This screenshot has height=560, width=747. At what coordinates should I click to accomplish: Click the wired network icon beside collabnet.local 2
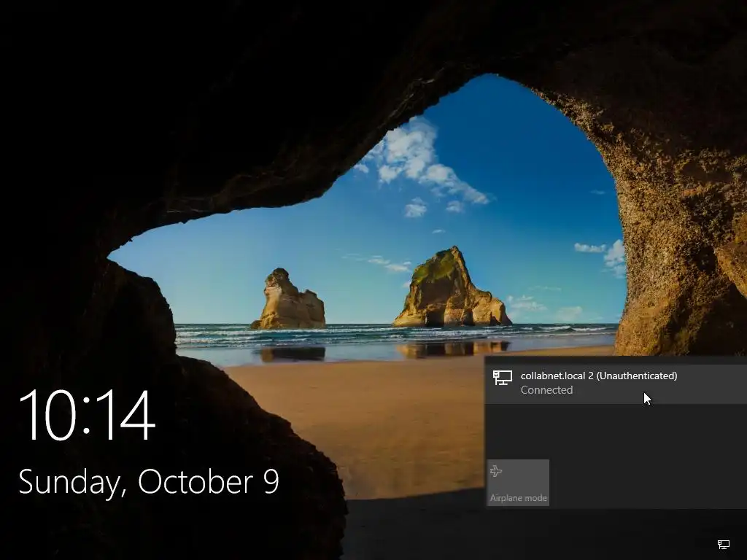pos(502,378)
